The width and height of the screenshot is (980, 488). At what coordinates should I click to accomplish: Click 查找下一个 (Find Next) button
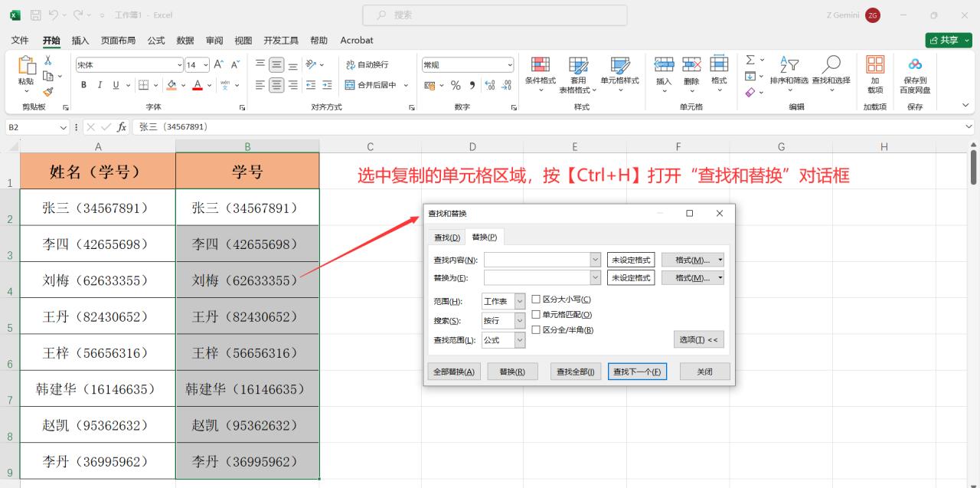tap(638, 372)
